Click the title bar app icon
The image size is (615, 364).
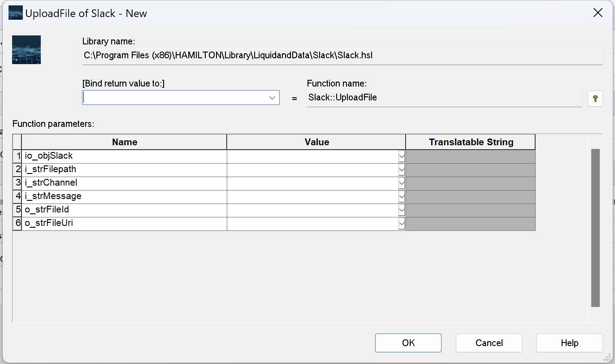pyautogui.click(x=16, y=13)
